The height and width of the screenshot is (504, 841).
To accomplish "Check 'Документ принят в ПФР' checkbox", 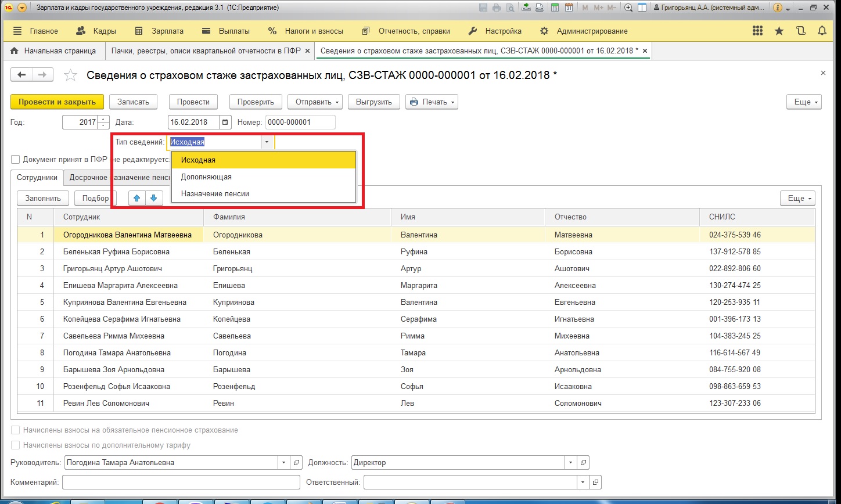I will (16, 159).
